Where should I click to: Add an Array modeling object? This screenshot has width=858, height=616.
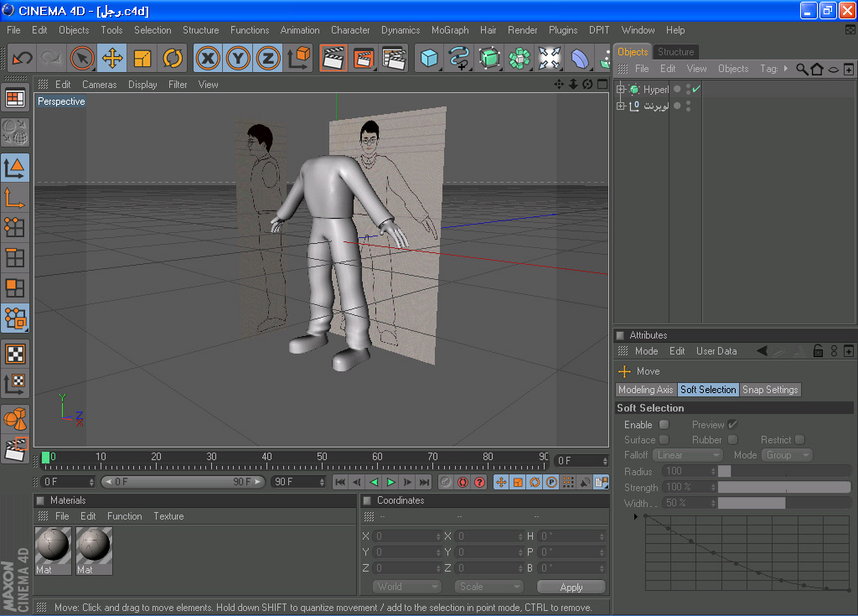(x=519, y=58)
